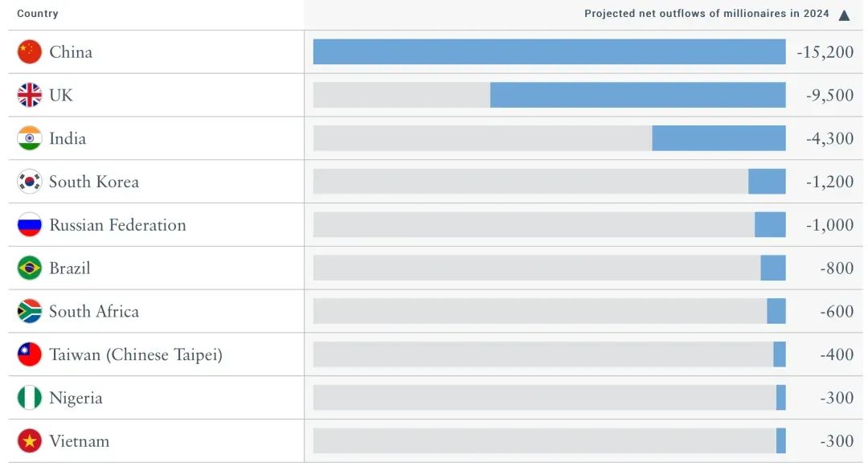Select the Russian Federation country name
The width and height of the screenshot is (868, 467).
(117, 225)
